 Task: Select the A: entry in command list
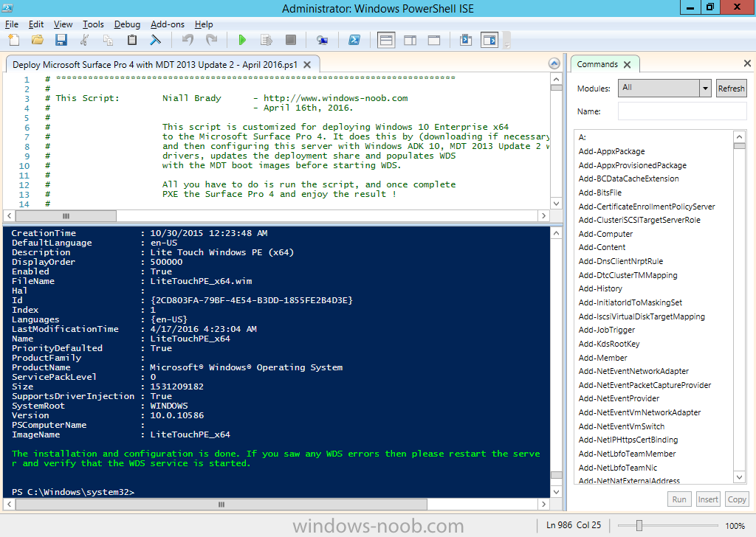(583, 137)
